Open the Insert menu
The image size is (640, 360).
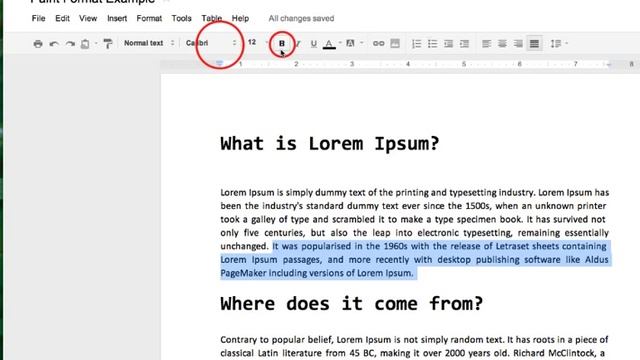pos(117,18)
